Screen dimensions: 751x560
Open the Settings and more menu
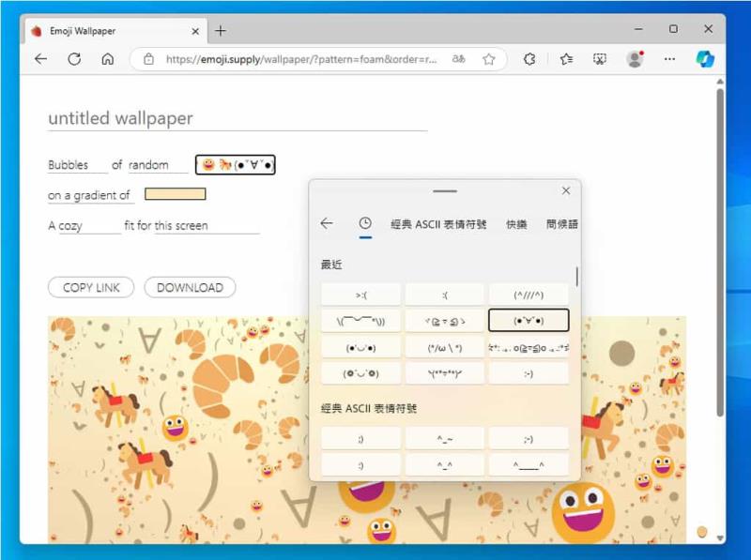click(x=669, y=59)
